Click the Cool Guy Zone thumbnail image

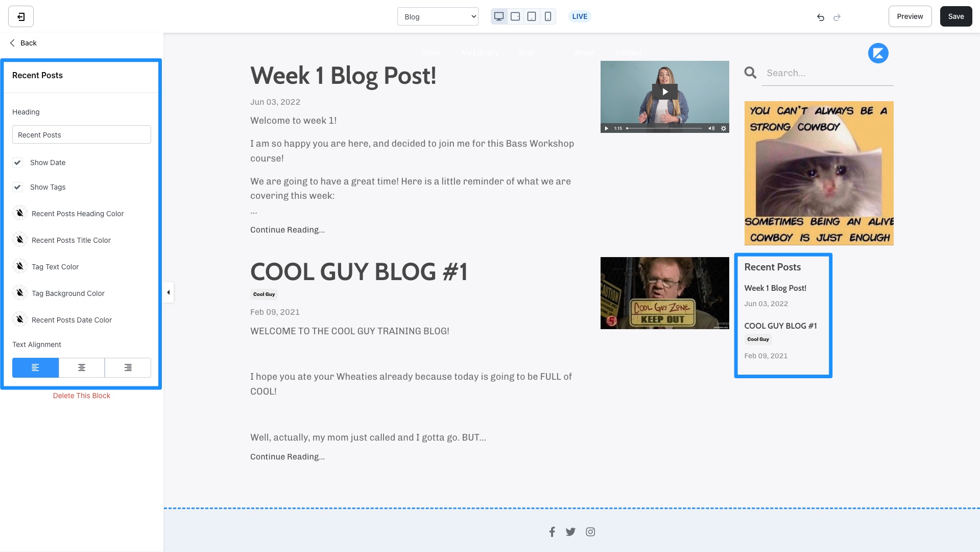[664, 293]
